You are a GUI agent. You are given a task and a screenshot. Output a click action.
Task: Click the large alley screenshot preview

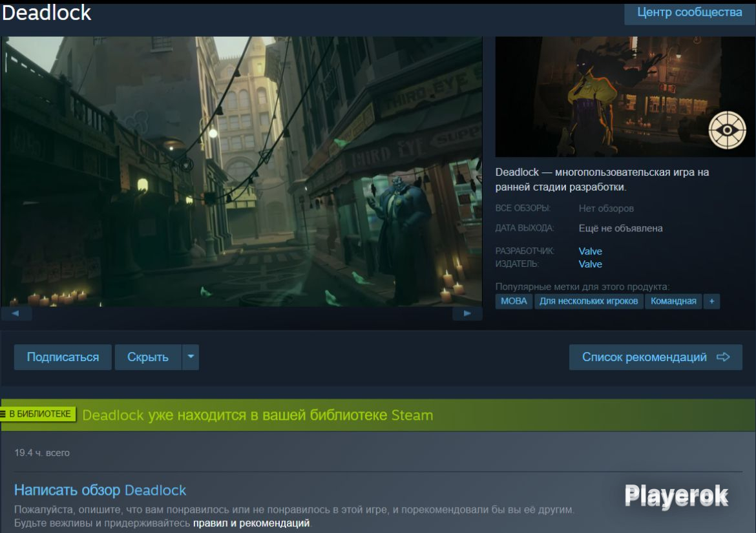[242, 171]
